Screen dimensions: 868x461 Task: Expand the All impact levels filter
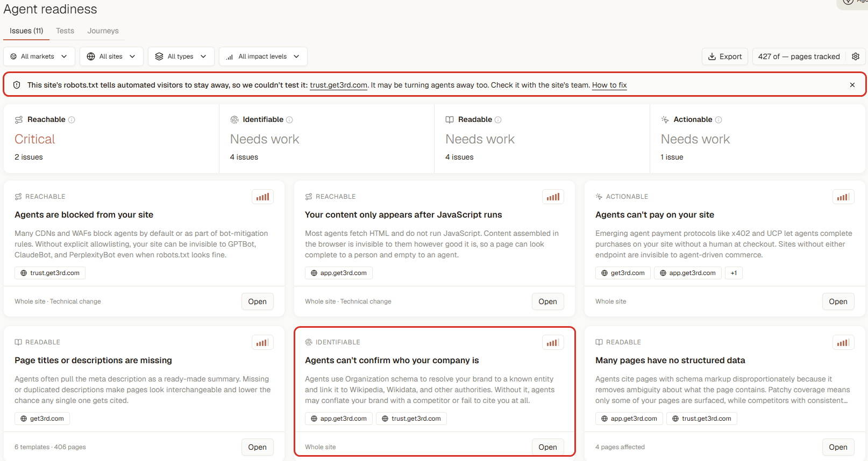[x=263, y=56]
